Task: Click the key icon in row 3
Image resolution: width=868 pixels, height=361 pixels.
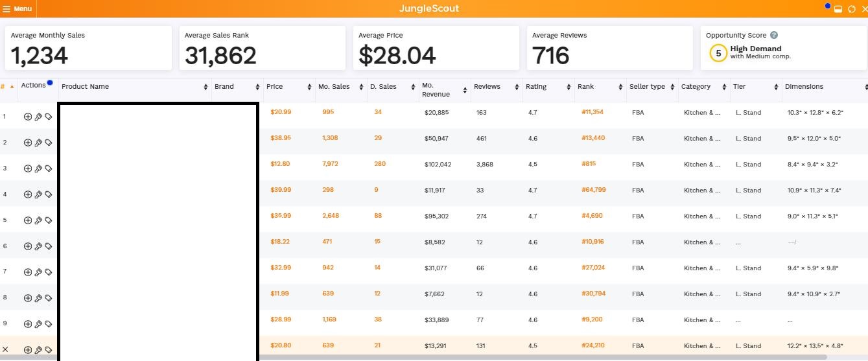Action: coord(38,169)
